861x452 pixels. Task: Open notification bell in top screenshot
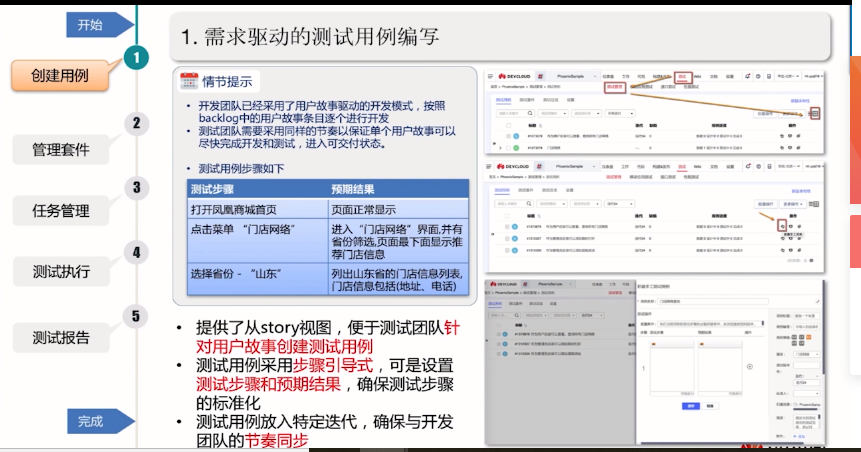click(x=747, y=76)
